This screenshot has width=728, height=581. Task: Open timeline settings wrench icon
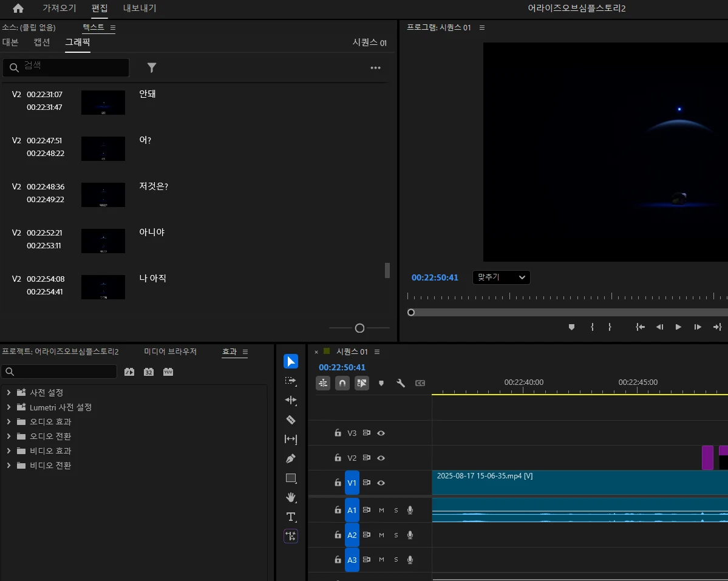(400, 383)
